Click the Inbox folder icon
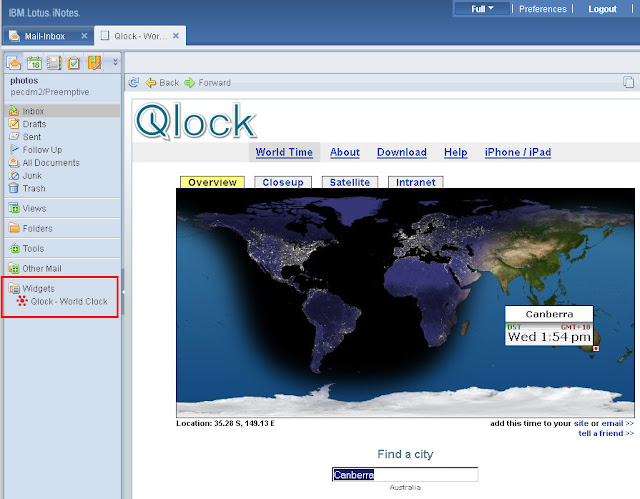This screenshot has width=640, height=499. coord(14,111)
